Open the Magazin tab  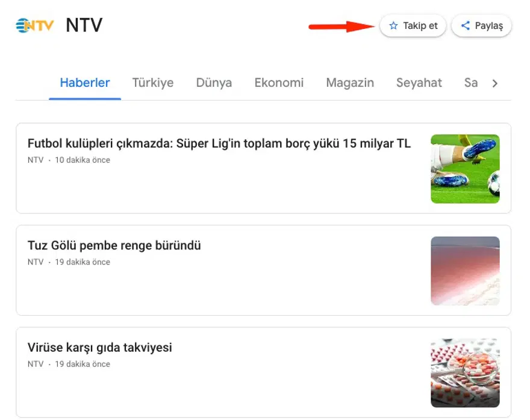350,83
